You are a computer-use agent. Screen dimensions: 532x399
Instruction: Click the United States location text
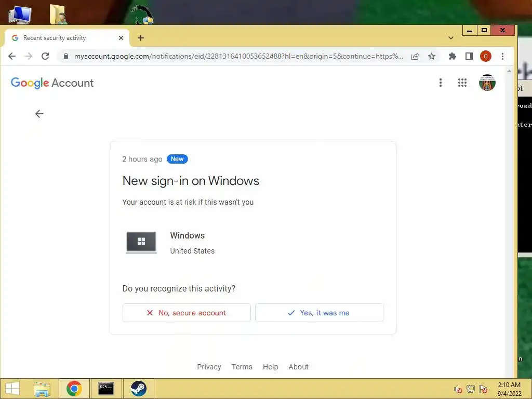[x=192, y=251]
